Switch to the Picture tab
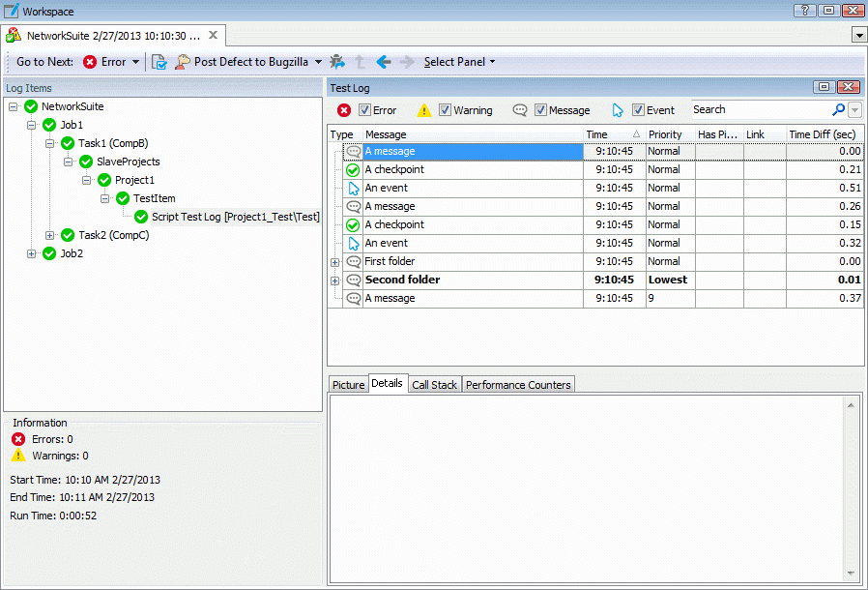This screenshot has width=868, height=590. pyautogui.click(x=348, y=385)
